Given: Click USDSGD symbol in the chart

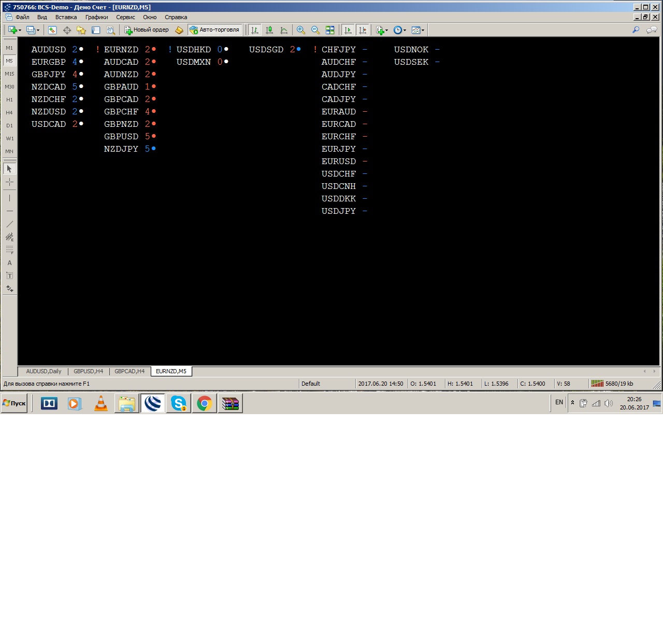Looking at the screenshot, I should (266, 50).
